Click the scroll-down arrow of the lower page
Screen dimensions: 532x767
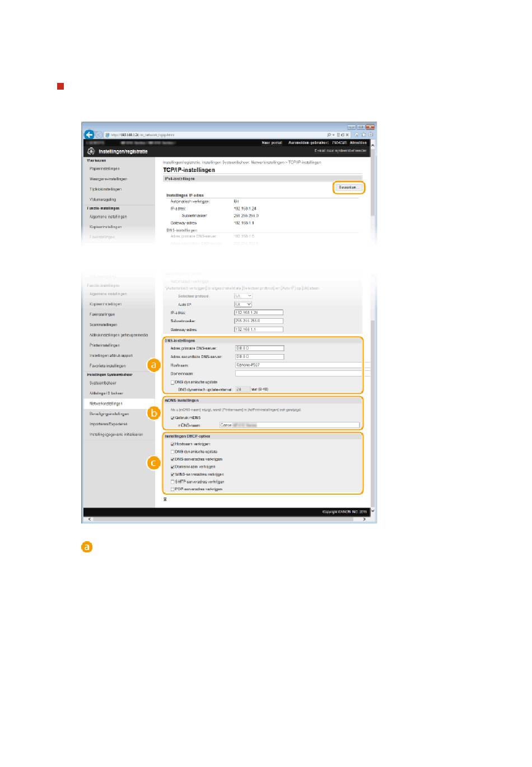373,511
